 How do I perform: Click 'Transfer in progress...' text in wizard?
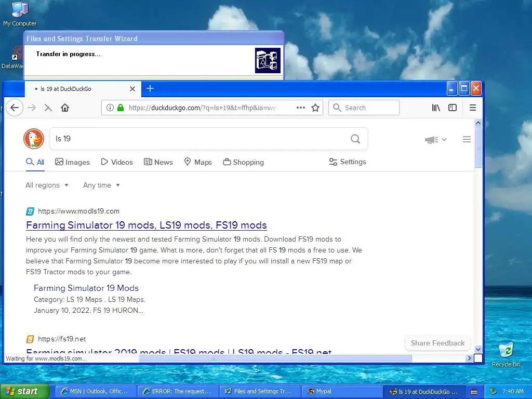[68, 54]
